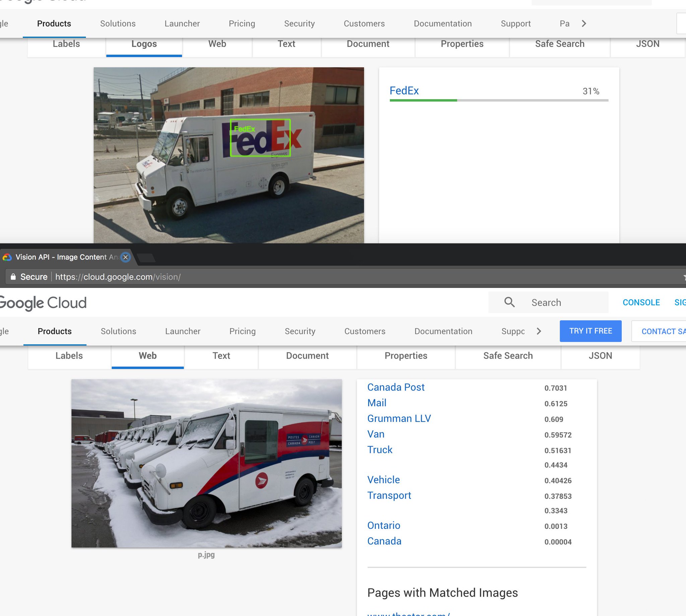Click the p.jpg file name
This screenshot has height=616, width=686.
pos(206,555)
